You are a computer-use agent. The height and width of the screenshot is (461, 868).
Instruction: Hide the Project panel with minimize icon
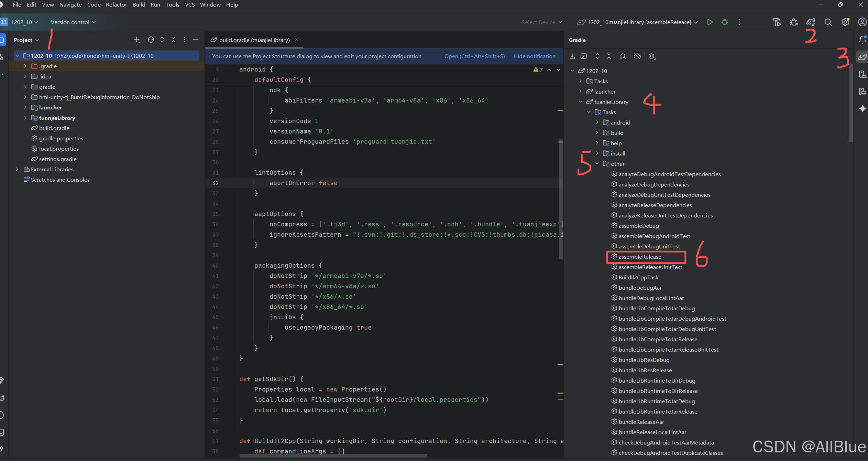click(196, 40)
